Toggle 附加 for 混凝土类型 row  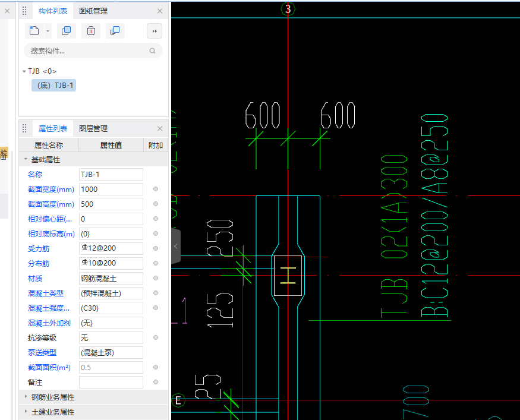(156, 293)
